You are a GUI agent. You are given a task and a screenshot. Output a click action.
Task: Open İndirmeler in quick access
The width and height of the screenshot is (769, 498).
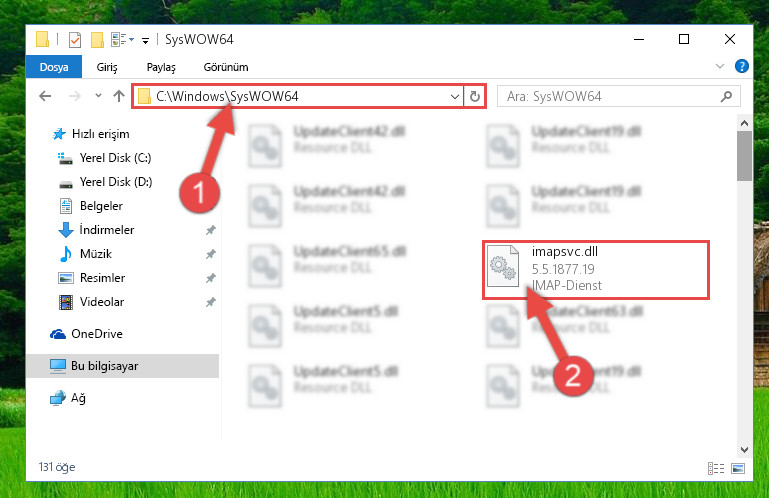[106, 230]
